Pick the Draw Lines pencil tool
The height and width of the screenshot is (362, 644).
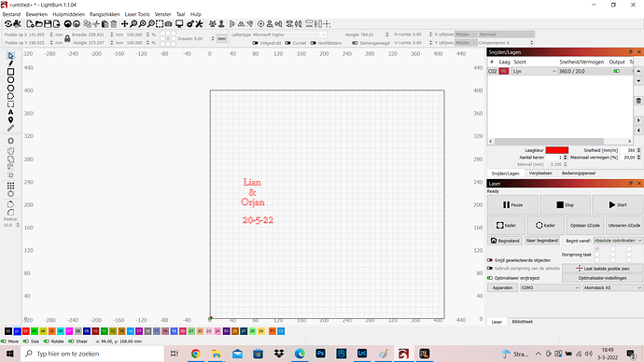pos(10,63)
